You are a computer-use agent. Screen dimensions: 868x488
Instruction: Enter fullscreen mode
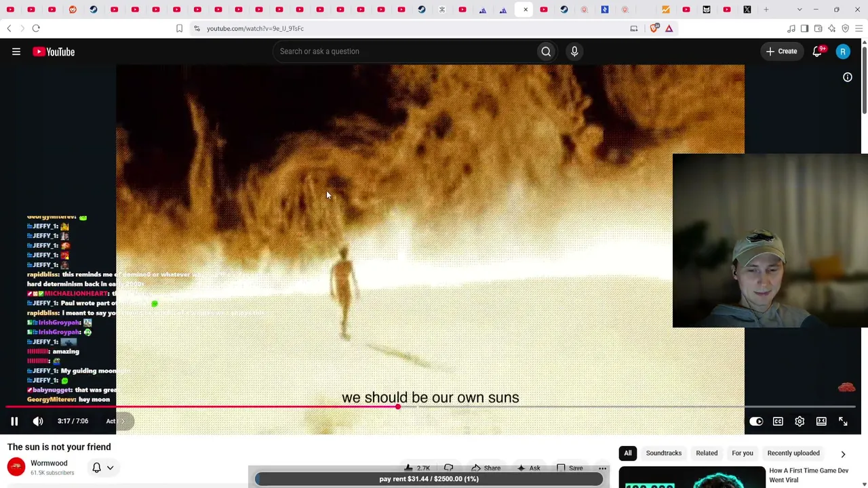(843, 422)
